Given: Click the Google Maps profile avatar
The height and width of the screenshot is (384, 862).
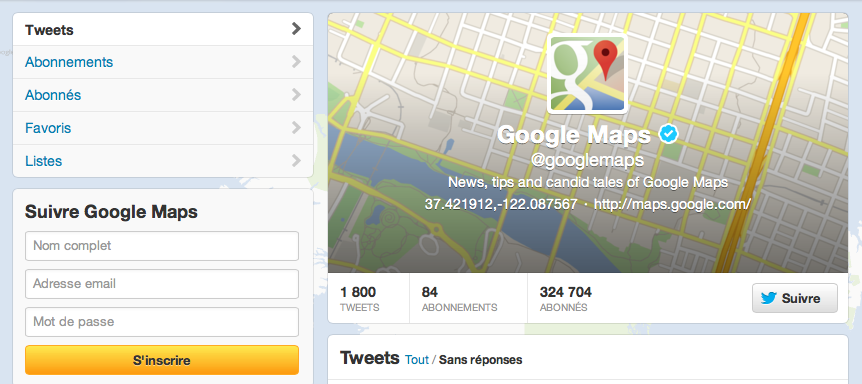Looking at the screenshot, I should [588, 74].
